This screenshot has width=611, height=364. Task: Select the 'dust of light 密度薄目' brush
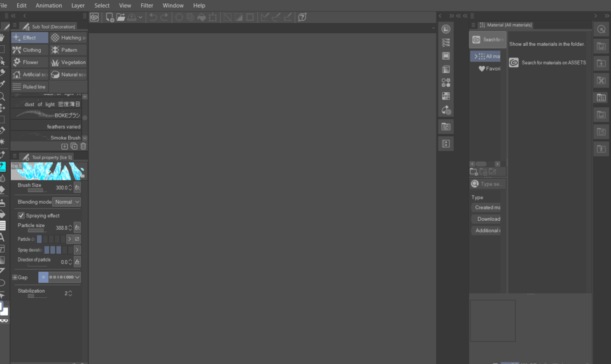click(x=46, y=104)
